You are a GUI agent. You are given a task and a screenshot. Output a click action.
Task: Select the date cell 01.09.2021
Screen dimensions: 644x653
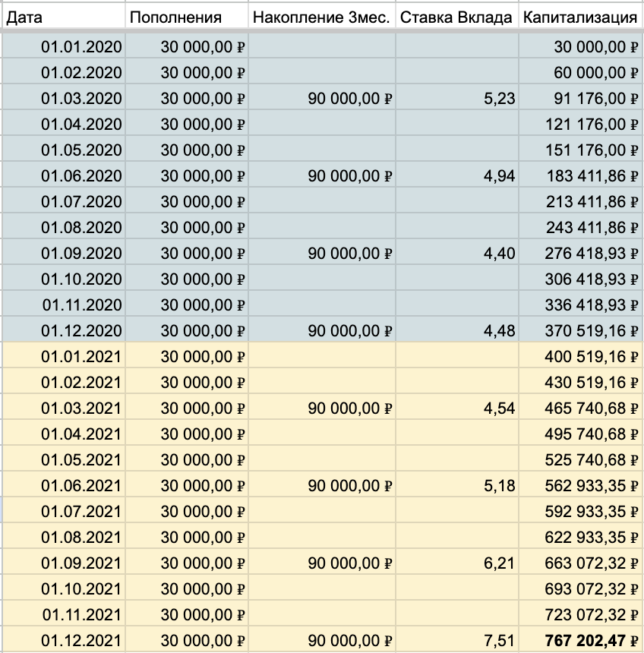81,563
